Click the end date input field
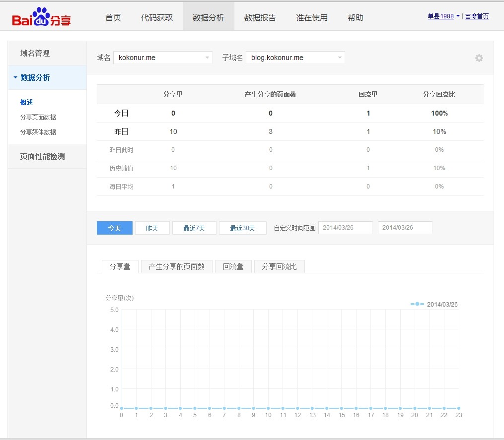Screen dimensions: 504x440 (405, 228)
